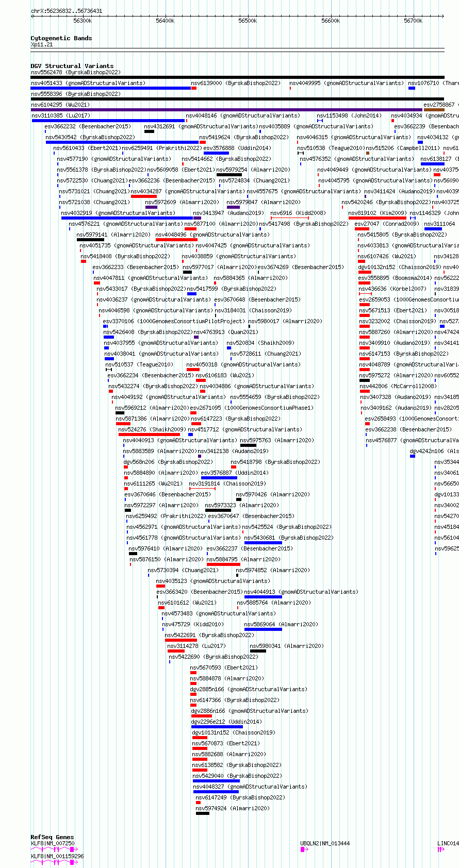Select the red bar under nsv524276 (Shaikh2009)
Image resolution: width=459 pixels, height=868 pixels.
pyautogui.click(x=149, y=435)
